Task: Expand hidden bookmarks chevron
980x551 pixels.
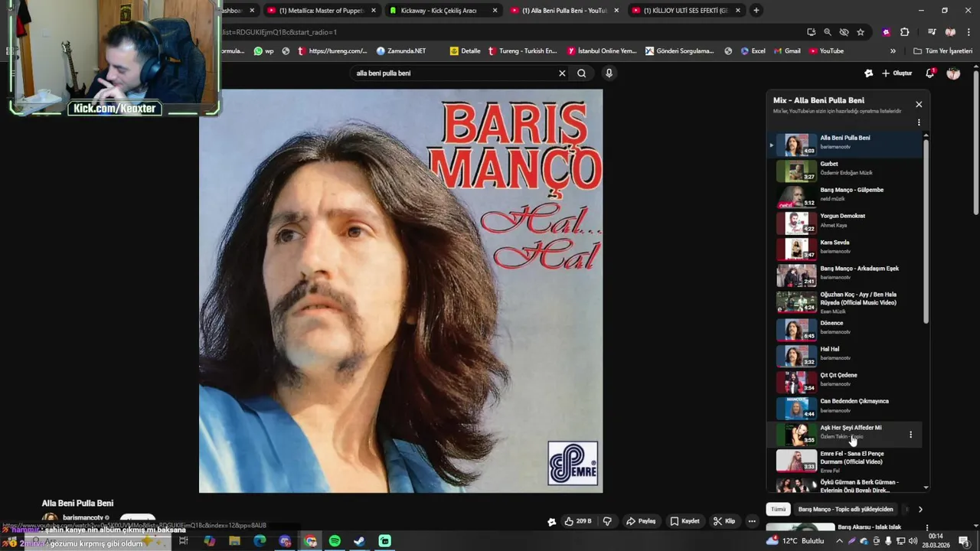Action: (893, 51)
